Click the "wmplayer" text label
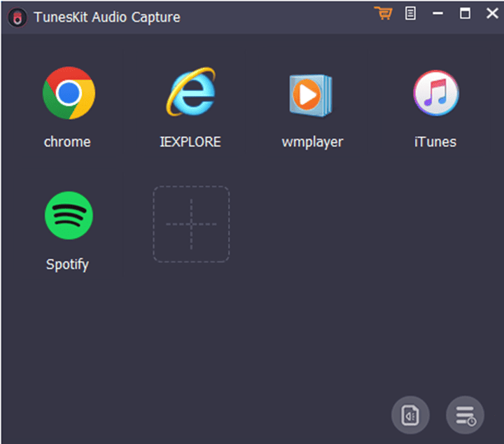This screenshot has height=444, width=504. [312, 141]
